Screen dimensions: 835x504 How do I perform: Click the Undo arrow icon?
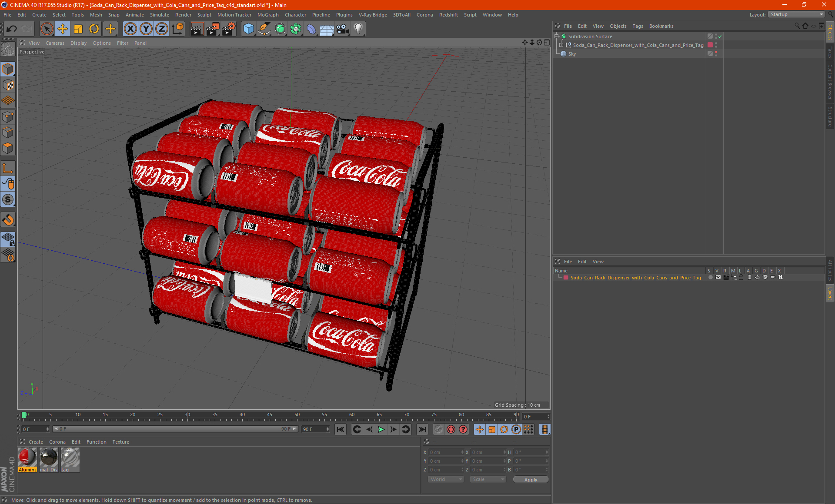click(12, 29)
